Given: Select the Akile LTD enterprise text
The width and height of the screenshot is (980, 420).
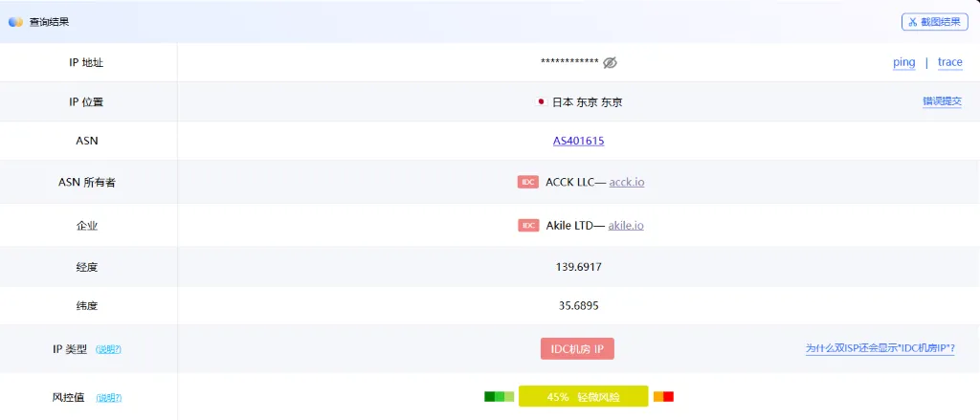Looking at the screenshot, I should click(x=568, y=226).
